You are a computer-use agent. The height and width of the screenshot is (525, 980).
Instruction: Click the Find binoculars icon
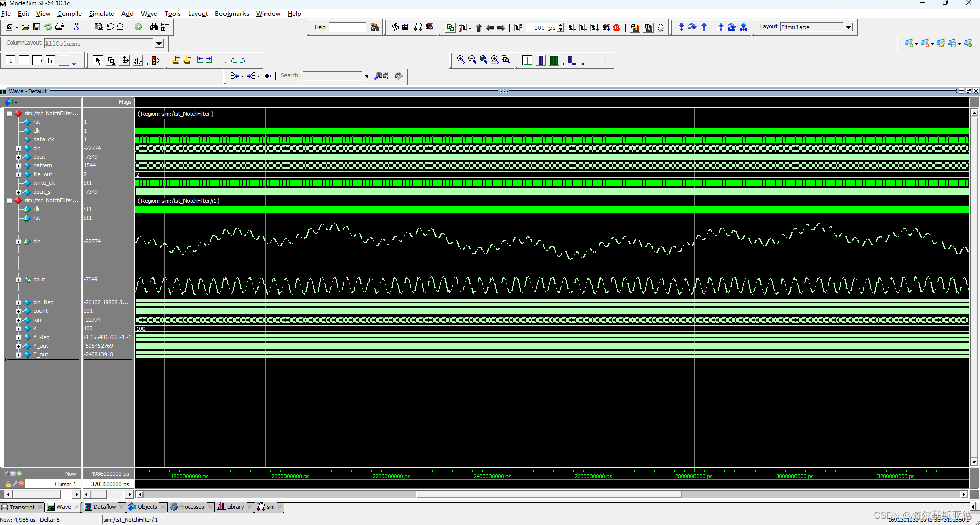pos(154,27)
